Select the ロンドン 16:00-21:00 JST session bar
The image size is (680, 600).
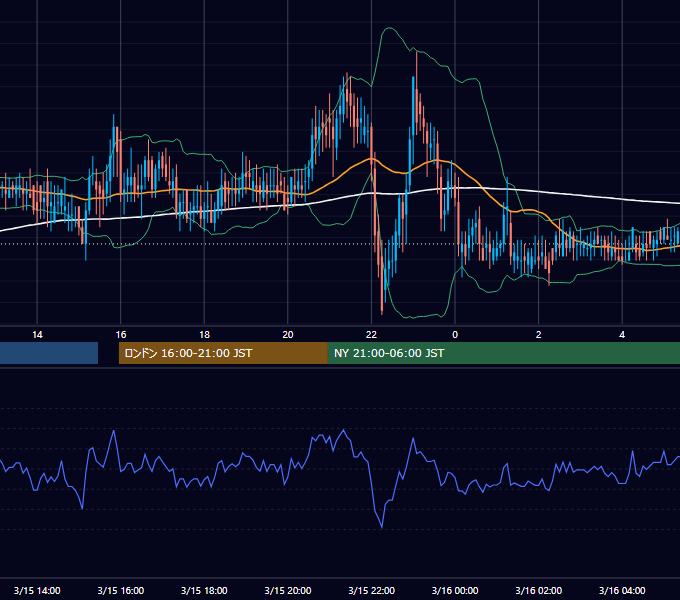(223, 353)
